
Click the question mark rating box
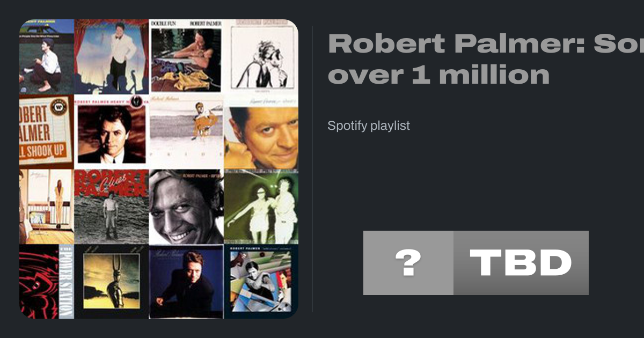click(x=408, y=263)
